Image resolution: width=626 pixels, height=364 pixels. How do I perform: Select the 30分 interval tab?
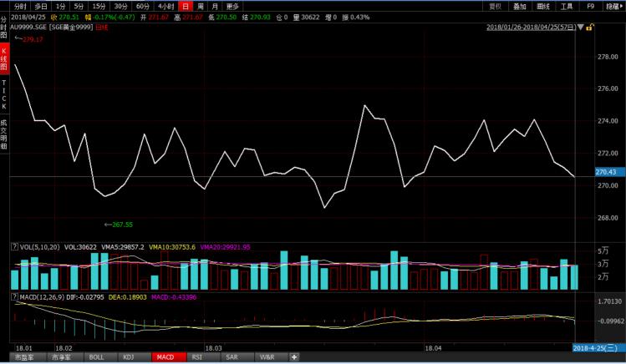(120, 6)
